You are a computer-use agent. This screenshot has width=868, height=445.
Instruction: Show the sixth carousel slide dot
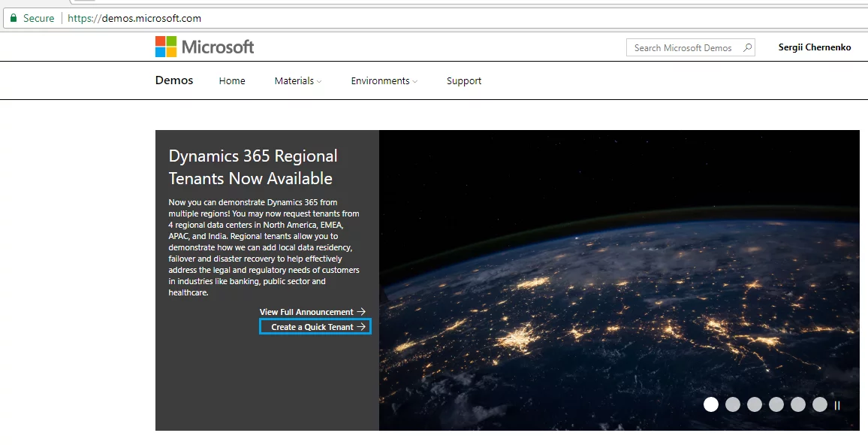click(x=820, y=404)
